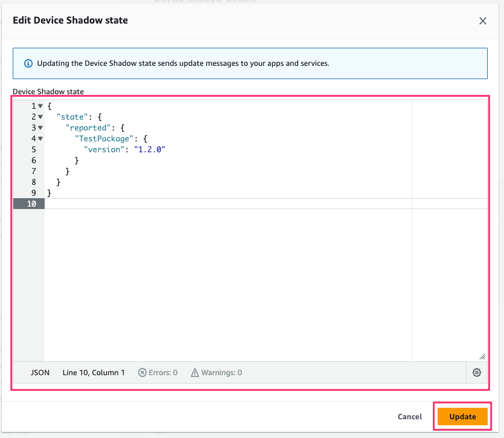This screenshot has width=504, height=438.
Task: Click the Errors status icon
Action: [142, 372]
